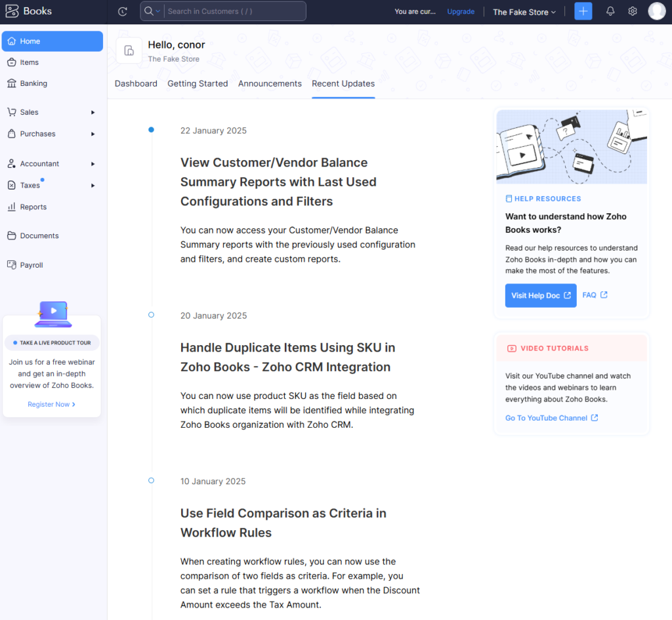Click the refresh icon next to search
This screenshot has height=620, width=672.
point(122,11)
